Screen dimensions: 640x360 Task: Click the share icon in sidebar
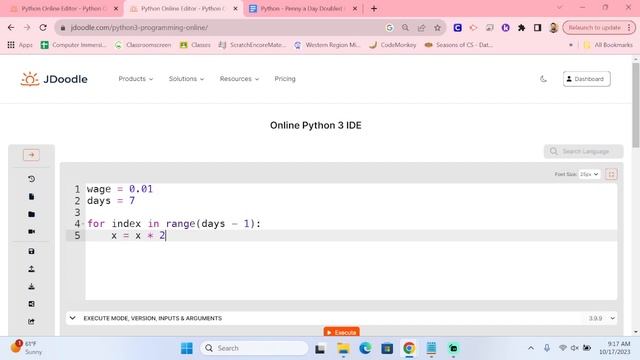point(31,322)
